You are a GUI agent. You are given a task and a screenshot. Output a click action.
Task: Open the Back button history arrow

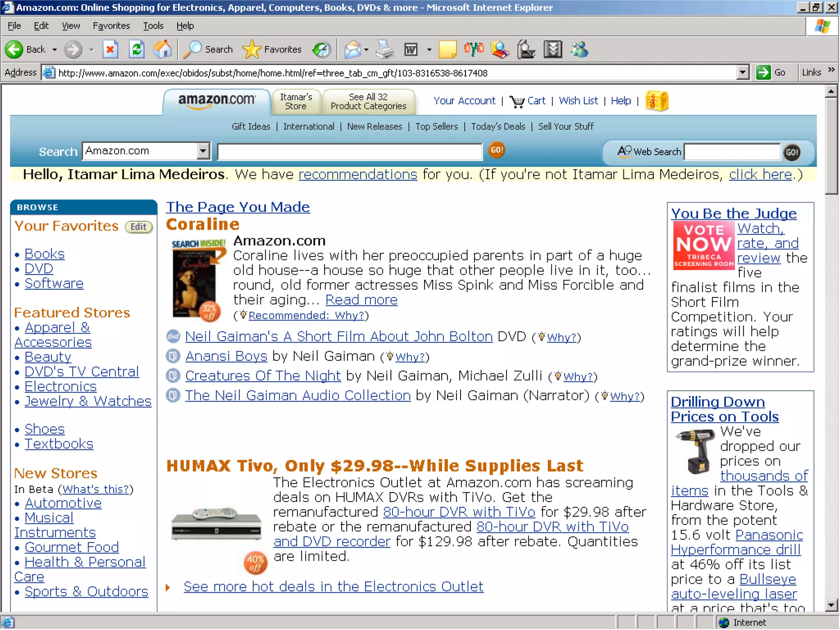click(55, 50)
